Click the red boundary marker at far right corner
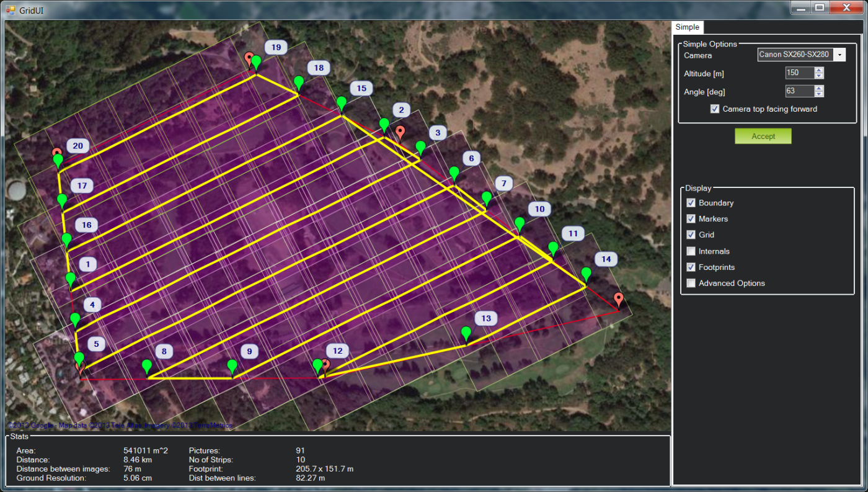 pyautogui.click(x=619, y=302)
